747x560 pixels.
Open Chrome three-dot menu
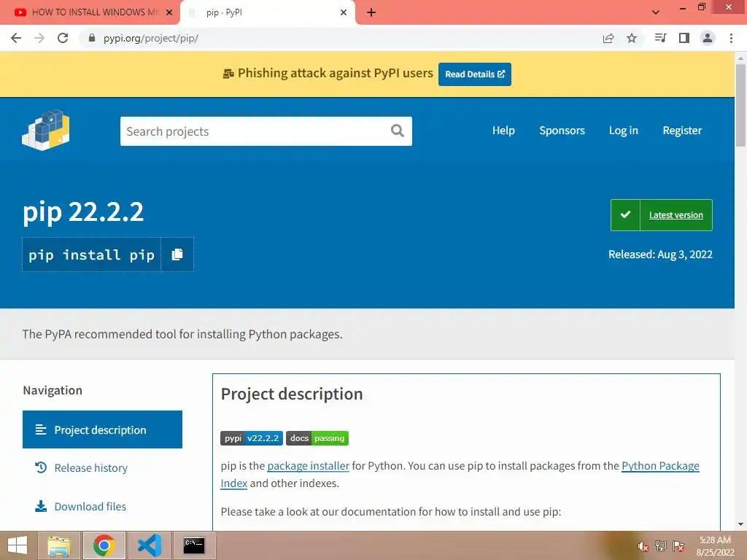tap(731, 38)
